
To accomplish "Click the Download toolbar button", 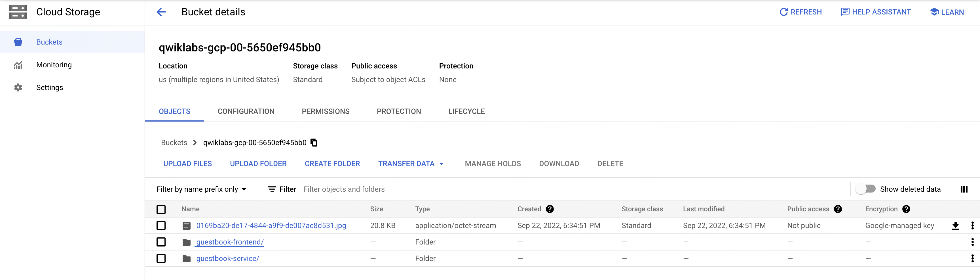I will pyautogui.click(x=559, y=164).
